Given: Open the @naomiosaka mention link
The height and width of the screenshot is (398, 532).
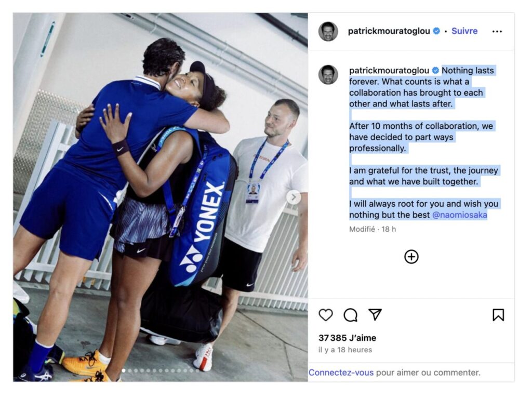Looking at the screenshot, I should point(459,215).
